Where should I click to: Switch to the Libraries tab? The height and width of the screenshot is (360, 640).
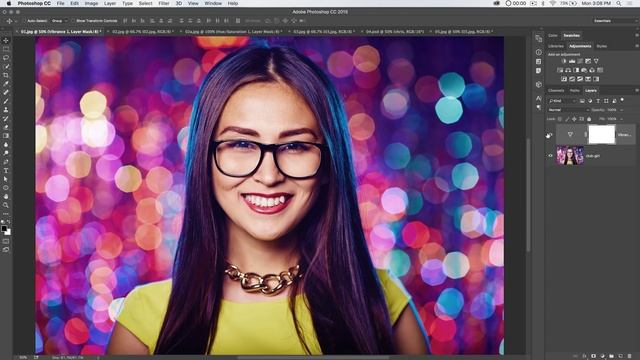[x=556, y=47]
